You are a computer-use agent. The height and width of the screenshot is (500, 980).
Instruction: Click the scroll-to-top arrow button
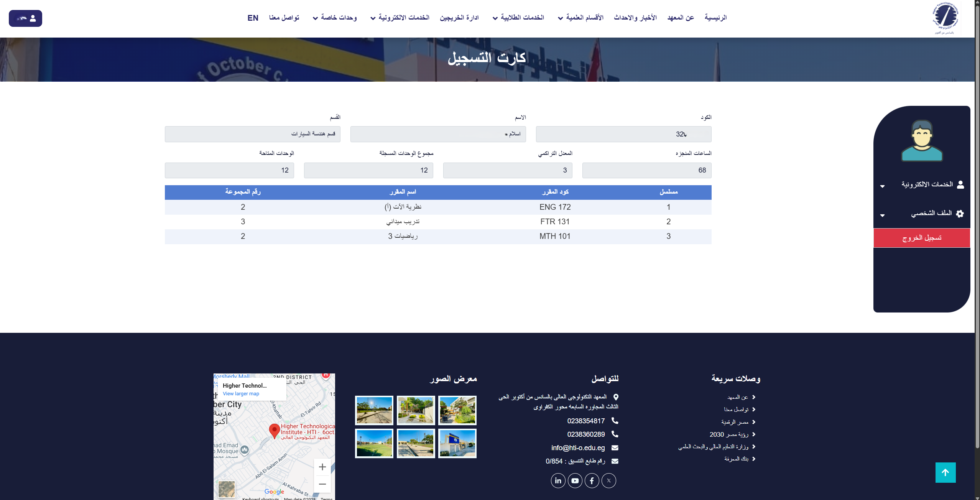tap(945, 472)
